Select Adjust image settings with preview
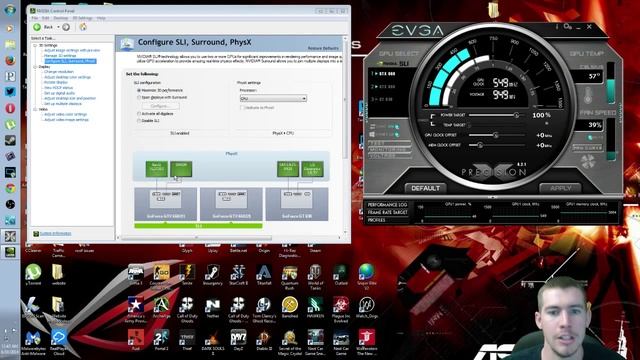 (72, 50)
